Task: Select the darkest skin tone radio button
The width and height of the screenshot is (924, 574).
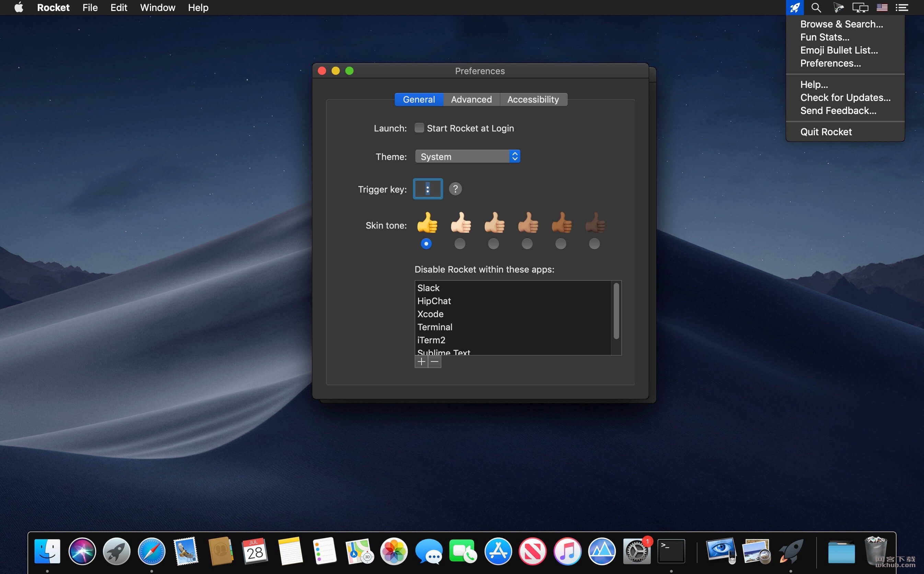Action: coord(594,244)
